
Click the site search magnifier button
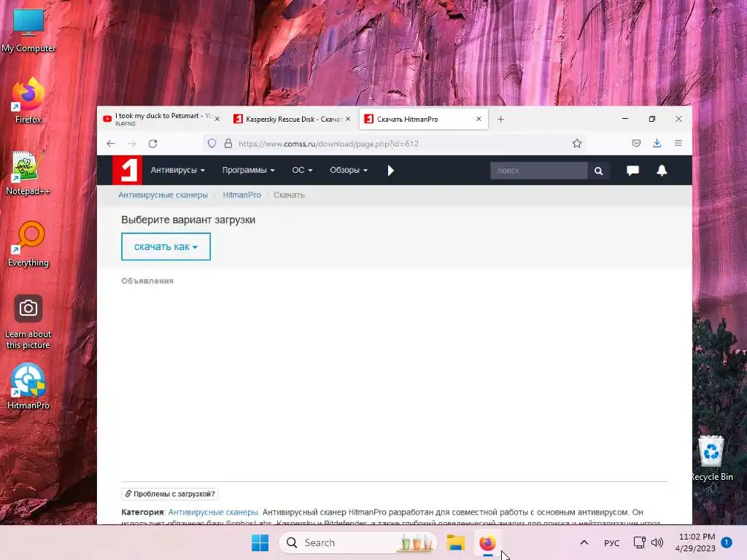click(598, 171)
